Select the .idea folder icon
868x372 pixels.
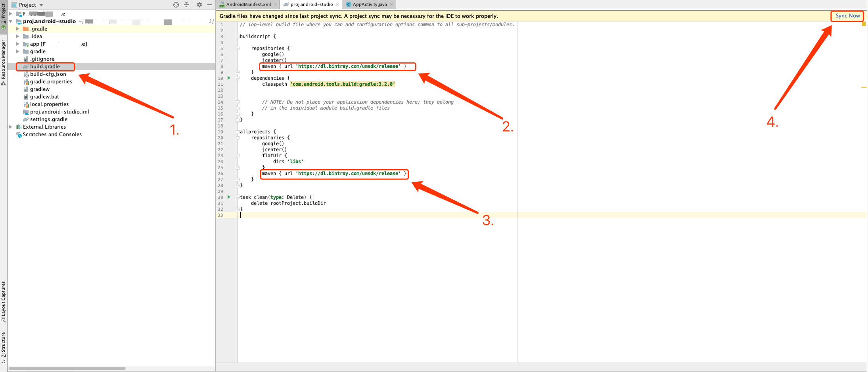pos(26,37)
